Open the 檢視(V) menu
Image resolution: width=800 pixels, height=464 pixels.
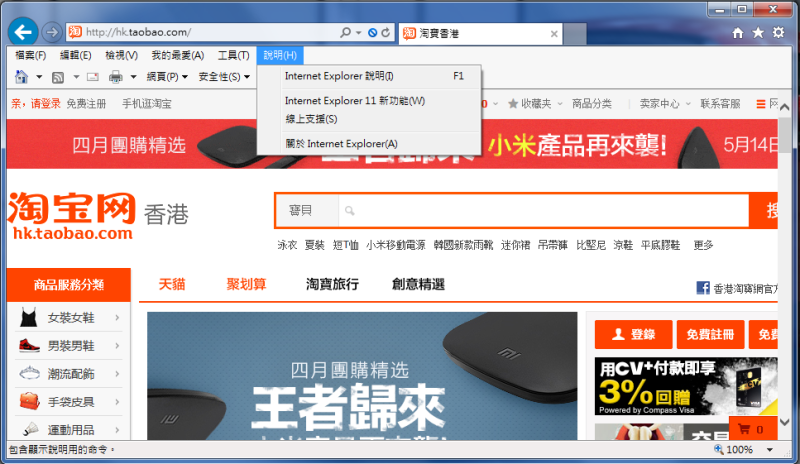(x=121, y=55)
